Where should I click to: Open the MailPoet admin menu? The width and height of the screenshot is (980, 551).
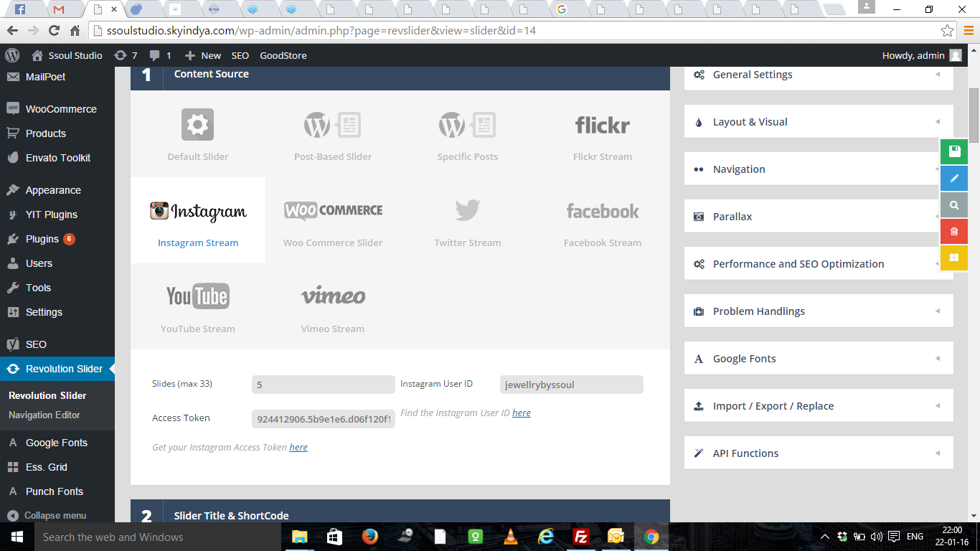coord(57,77)
